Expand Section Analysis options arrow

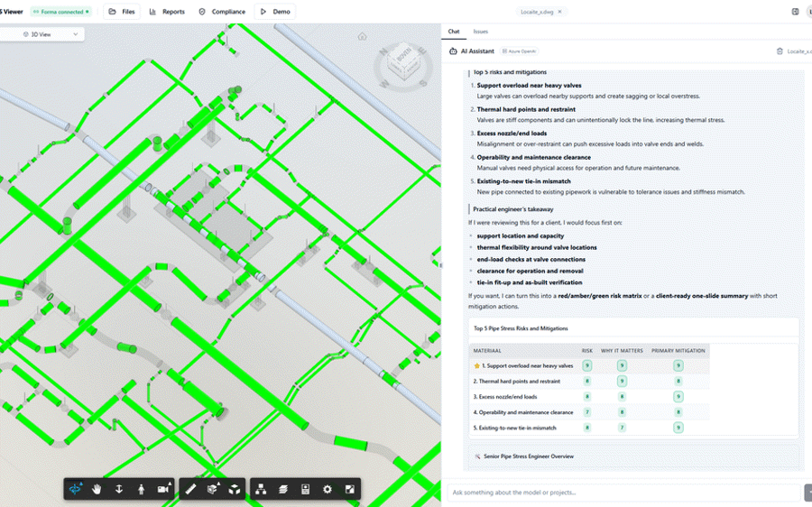click(x=218, y=484)
